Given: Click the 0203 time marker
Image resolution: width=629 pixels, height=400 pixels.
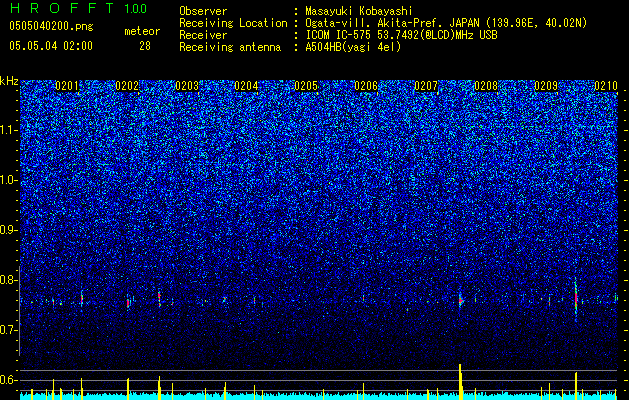Looking at the screenshot, I should (x=187, y=86).
